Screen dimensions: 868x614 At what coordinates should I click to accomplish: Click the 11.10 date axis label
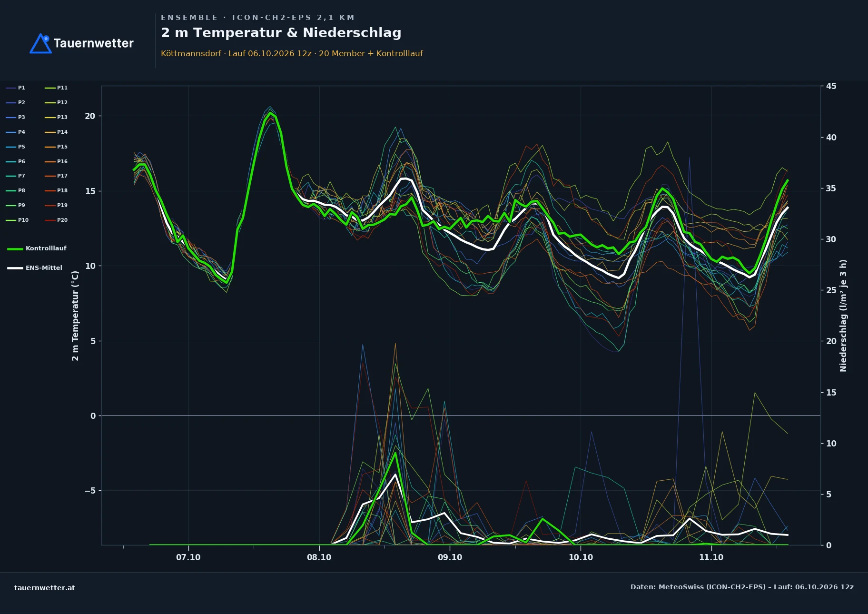click(x=711, y=557)
